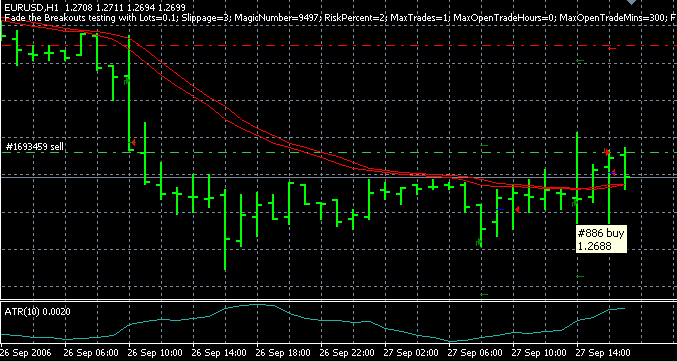Click the 26 Sep 22:00 time label

(x=347, y=352)
